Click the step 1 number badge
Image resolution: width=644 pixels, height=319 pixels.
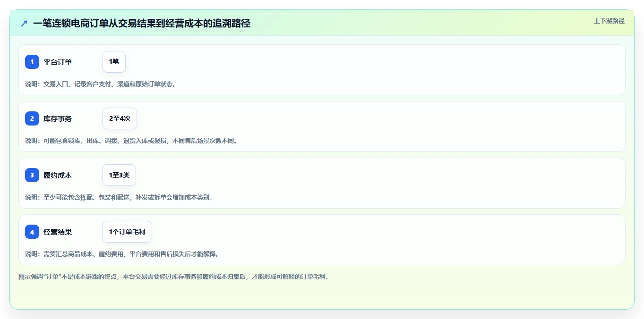tap(32, 62)
